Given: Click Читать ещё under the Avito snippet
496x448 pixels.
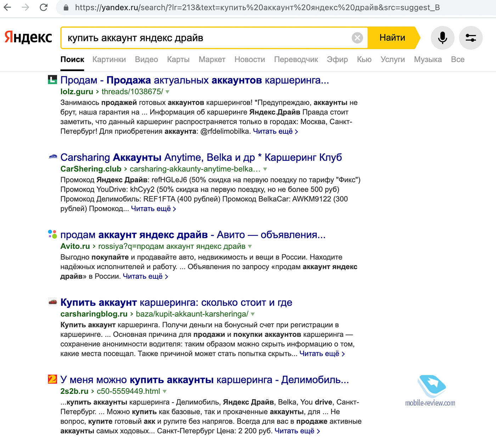Looking at the screenshot, I should (146, 276).
